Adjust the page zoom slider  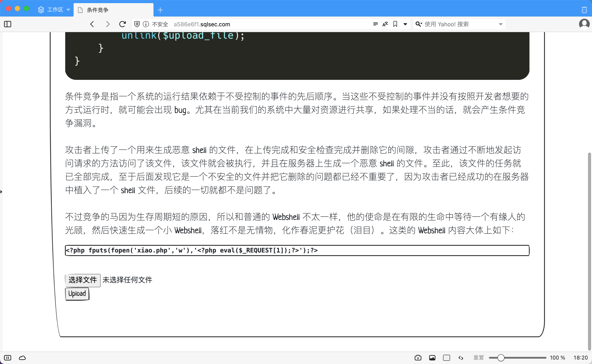click(517, 358)
